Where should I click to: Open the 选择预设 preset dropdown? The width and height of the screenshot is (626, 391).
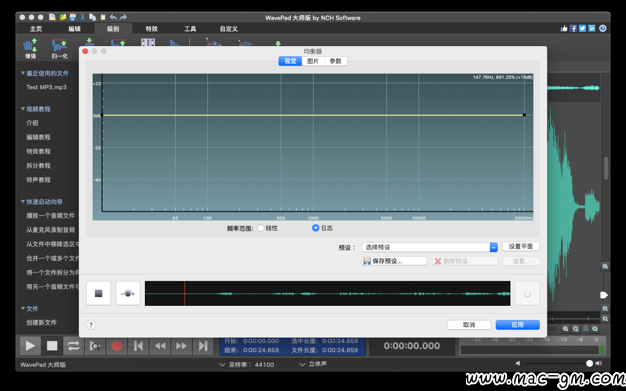(430, 247)
